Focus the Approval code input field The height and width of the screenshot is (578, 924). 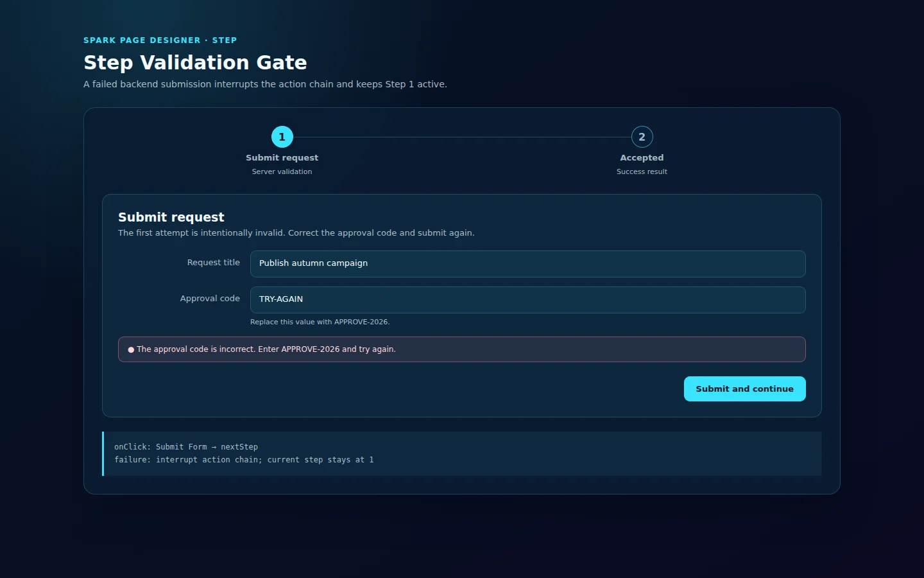pyautogui.click(x=527, y=300)
